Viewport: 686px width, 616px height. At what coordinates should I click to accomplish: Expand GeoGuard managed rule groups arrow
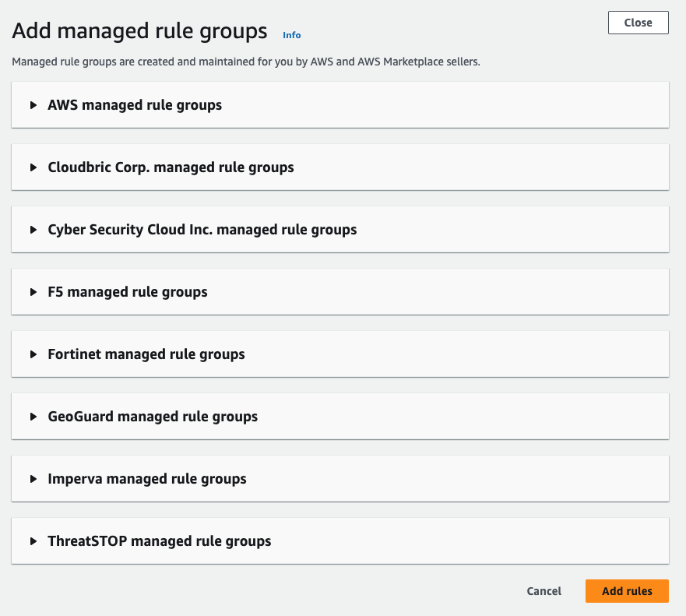pos(33,417)
